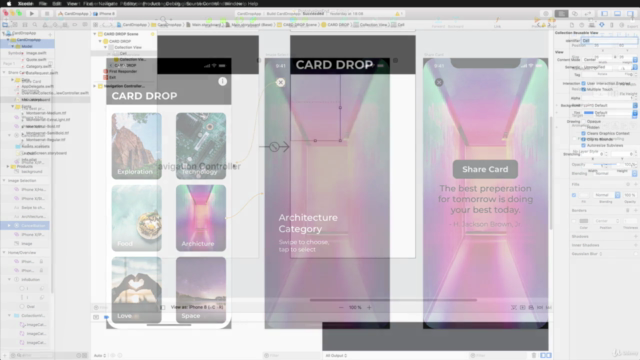Expand the Navigation Controller scene
Viewport: 640px width, 360px height.
click(95, 86)
